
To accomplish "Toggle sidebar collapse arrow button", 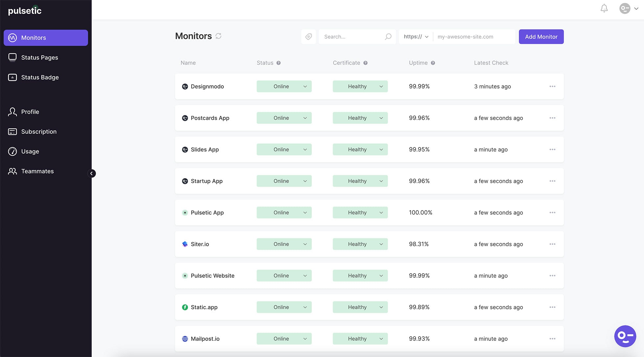I will [x=91, y=173].
